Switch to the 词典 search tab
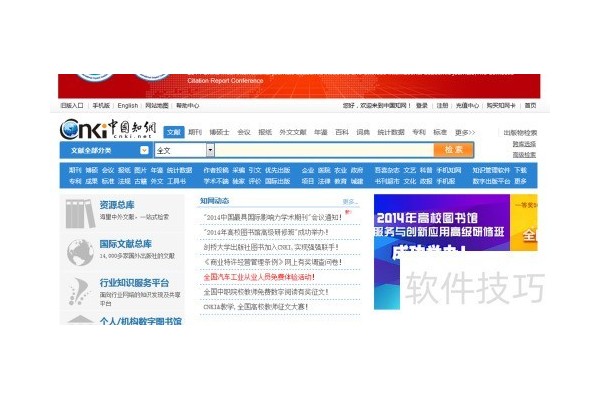600x400 pixels. click(363, 132)
